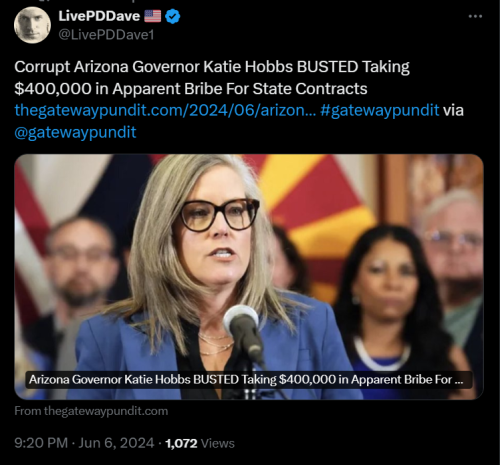Click the blue verified checkmark badge

point(173,16)
